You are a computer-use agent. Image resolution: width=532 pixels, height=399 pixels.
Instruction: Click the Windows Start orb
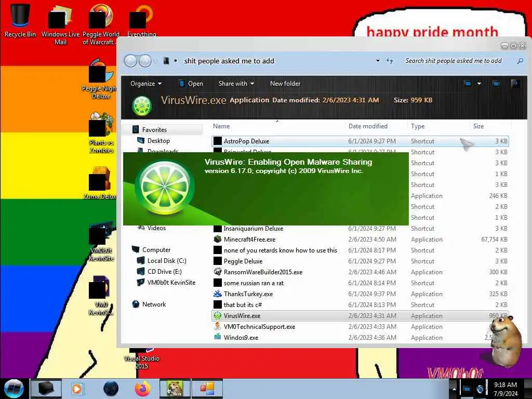point(14,389)
